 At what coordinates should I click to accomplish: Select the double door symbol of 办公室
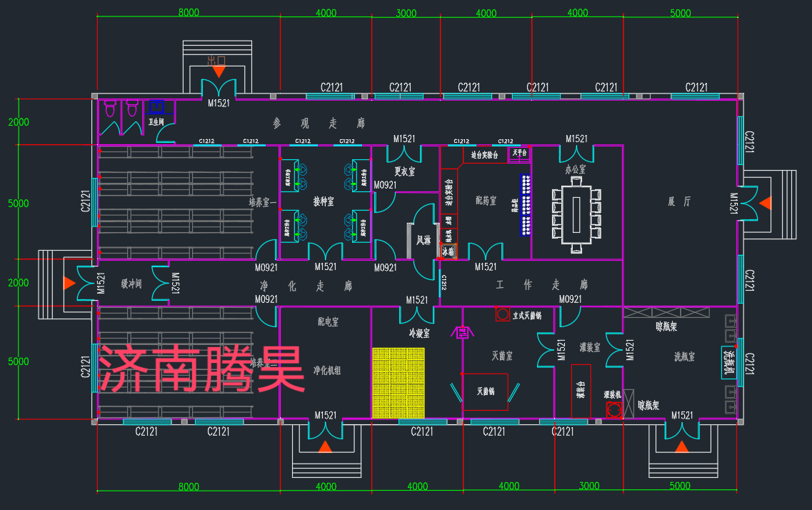pos(576,154)
